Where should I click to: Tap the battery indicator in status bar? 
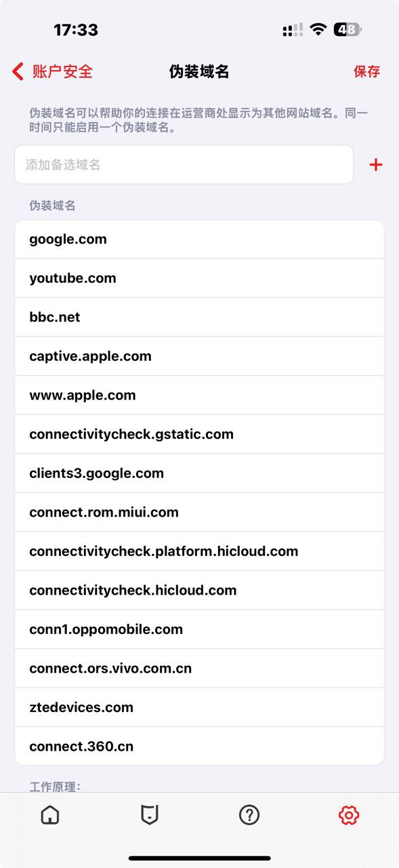[x=348, y=30]
